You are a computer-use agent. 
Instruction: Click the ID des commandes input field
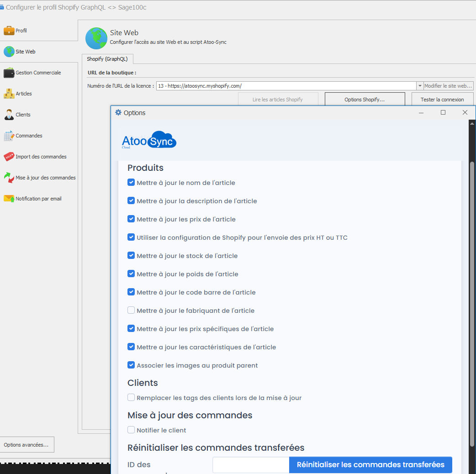251,464
